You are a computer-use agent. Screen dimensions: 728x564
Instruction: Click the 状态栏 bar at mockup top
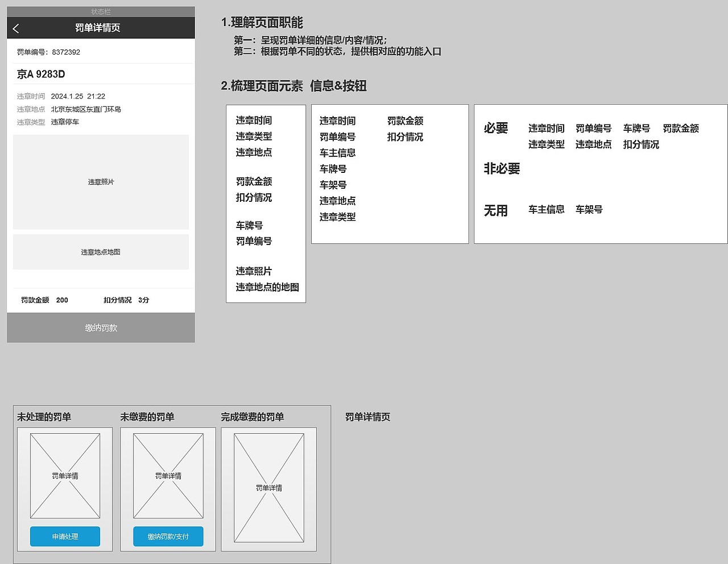[x=101, y=11]
